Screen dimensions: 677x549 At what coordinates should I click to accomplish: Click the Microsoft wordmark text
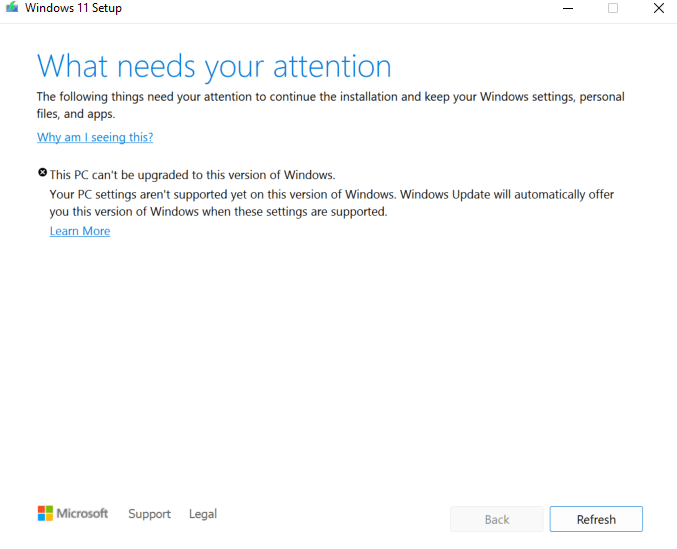click(82, 513)
